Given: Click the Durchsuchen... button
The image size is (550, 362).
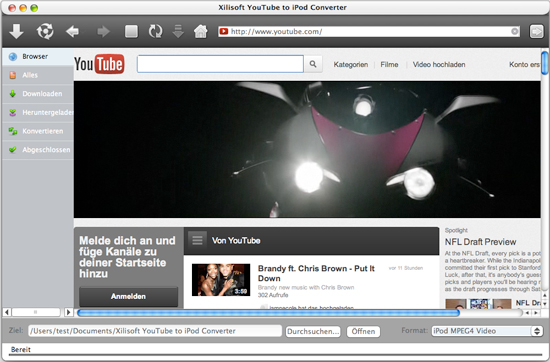Looking at the screenshot, I should pos(313,331).
